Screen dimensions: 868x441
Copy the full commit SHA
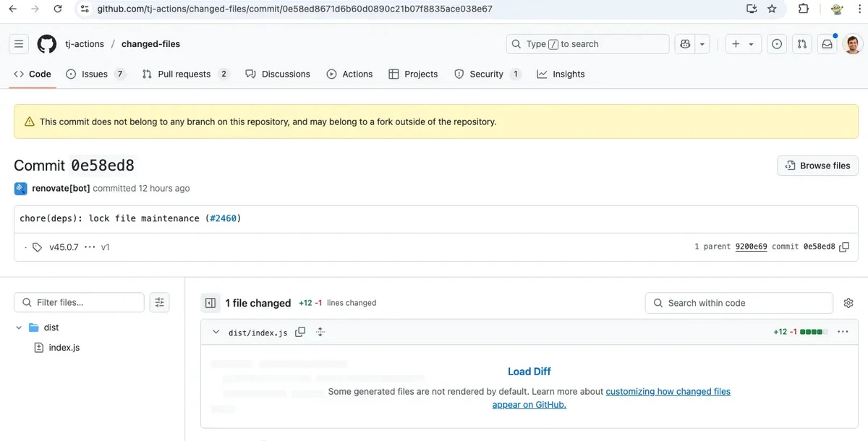843,247
